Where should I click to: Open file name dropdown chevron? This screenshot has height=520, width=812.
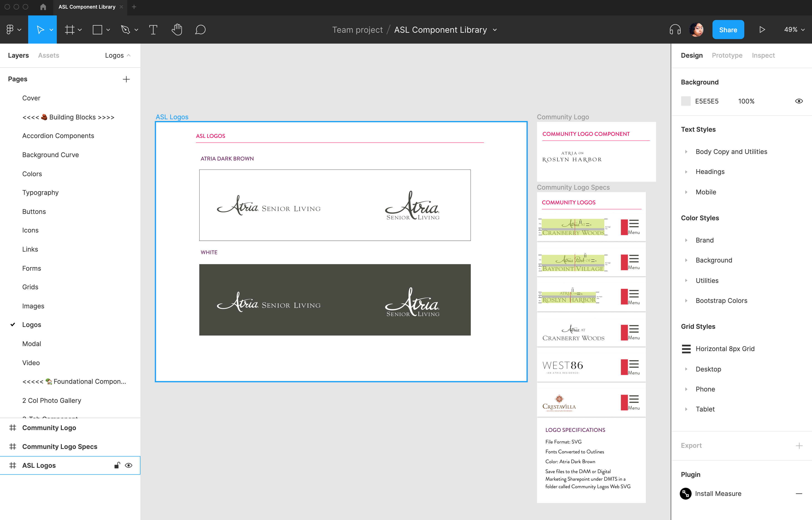pos(495,30)
